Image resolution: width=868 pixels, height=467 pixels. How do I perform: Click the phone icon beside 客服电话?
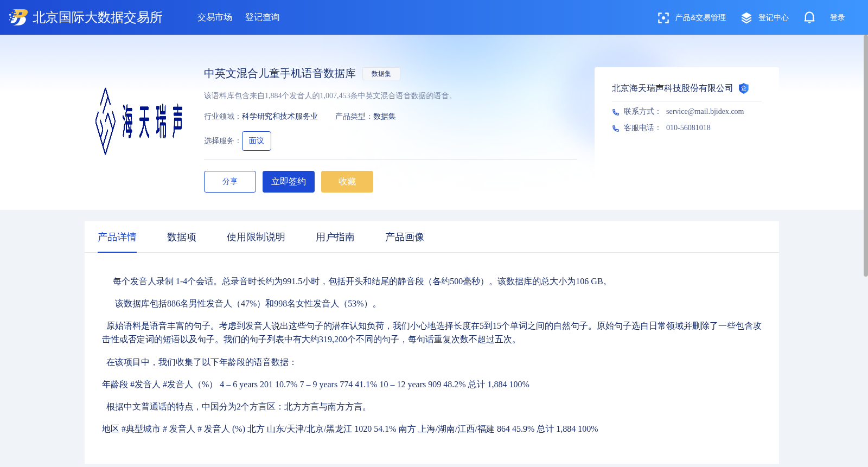click(x=616, y=129)
